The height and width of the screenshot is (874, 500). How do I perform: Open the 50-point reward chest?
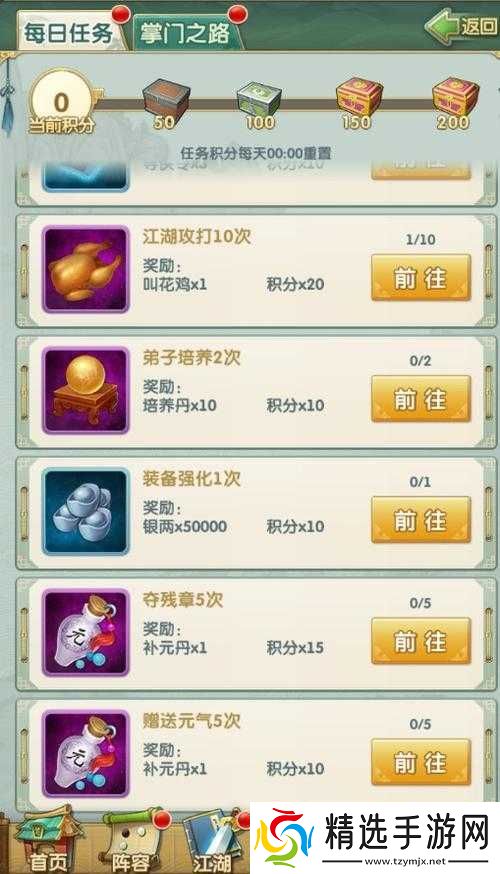(165, 103)
